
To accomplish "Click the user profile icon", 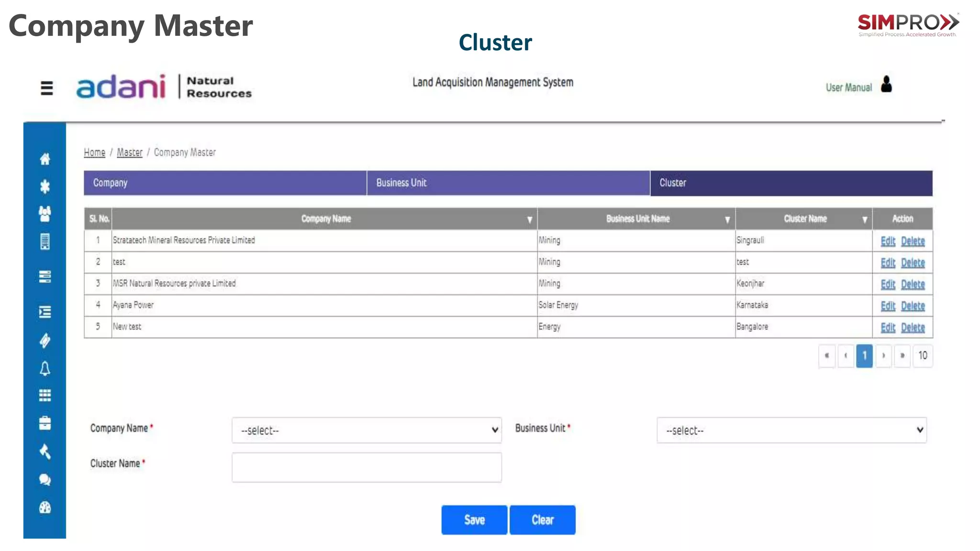I will [x=886, y=85].
